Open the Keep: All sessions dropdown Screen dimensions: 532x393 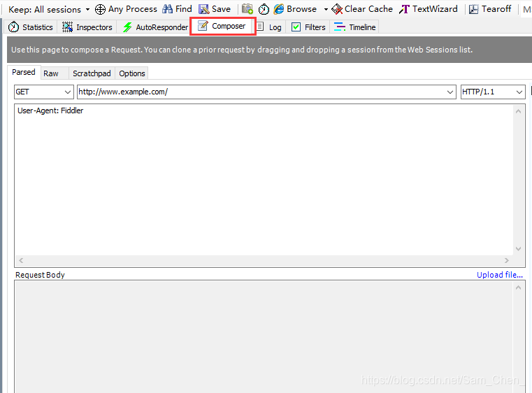pos(49,9)
